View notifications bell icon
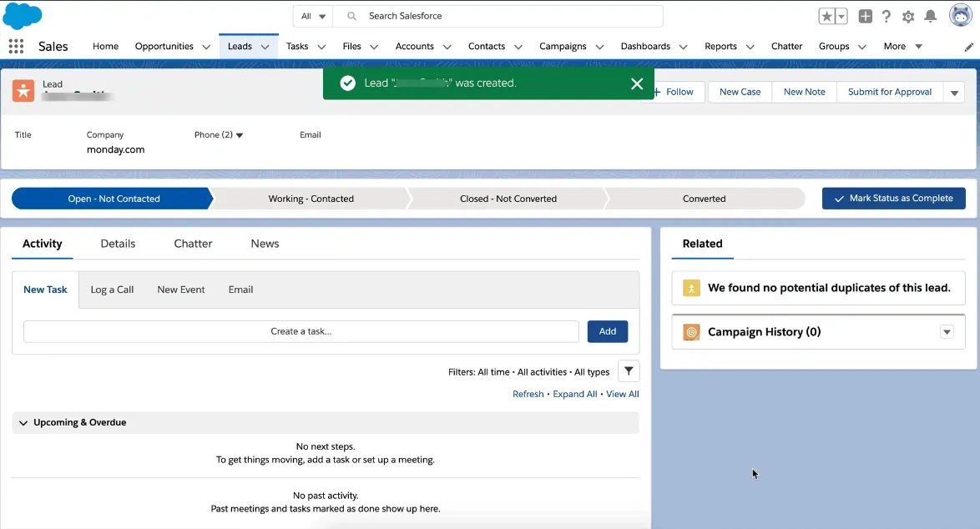Image resolution: width=980 pixels, height=529 pixels. click(x=930, y=17)
